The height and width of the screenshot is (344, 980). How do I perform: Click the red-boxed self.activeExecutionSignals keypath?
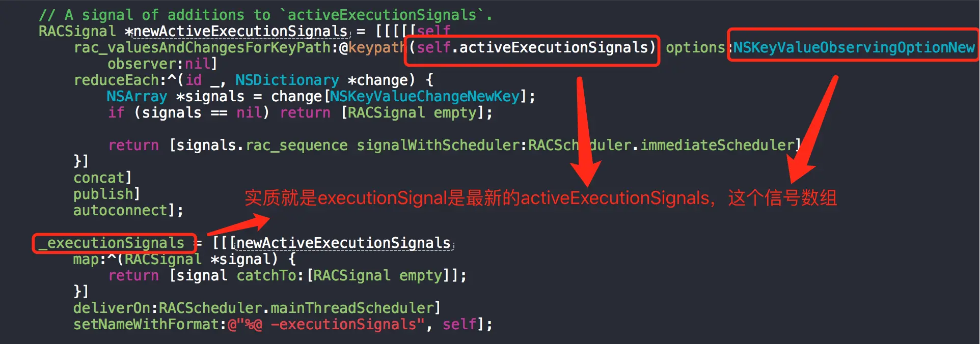coord(532,48)
